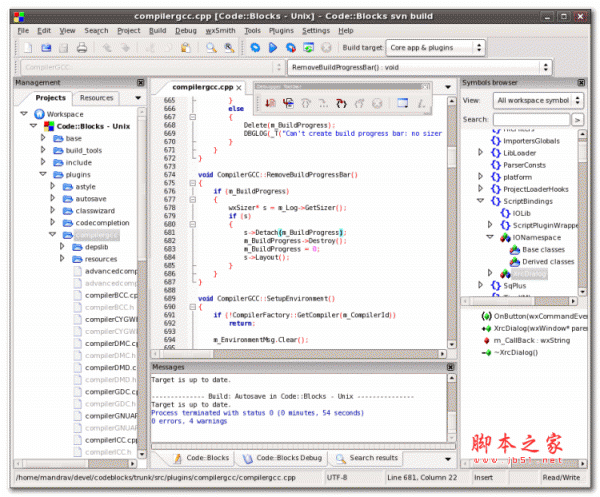The image size is (600, 497).
Task: Expand the build_tools folder
Action: tap(43, 150)
